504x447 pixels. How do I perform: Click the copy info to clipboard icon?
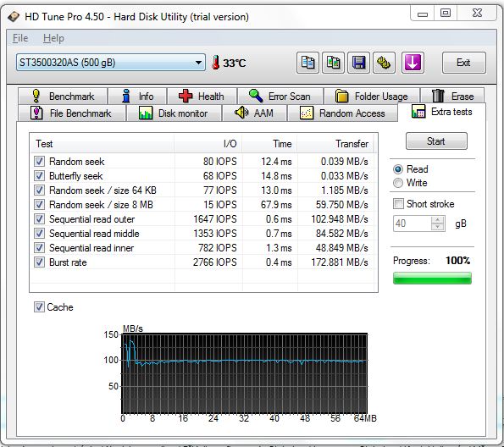(x=307, y=63)
